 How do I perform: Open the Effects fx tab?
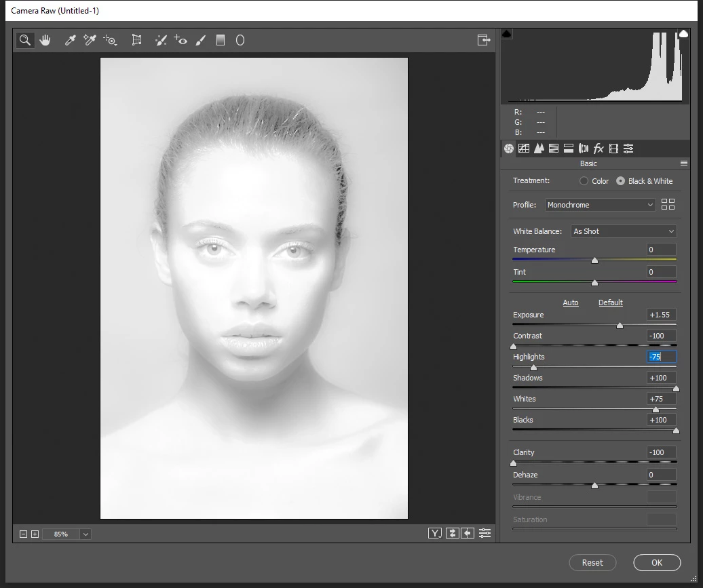(x=598, y=149)
